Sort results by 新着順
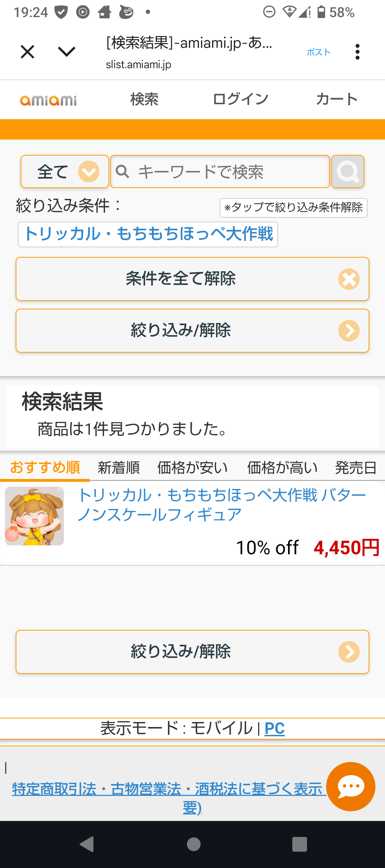Image resolution: width=385 pixels, height=868 pixels. pyautogui.click(x=119, y=468)
